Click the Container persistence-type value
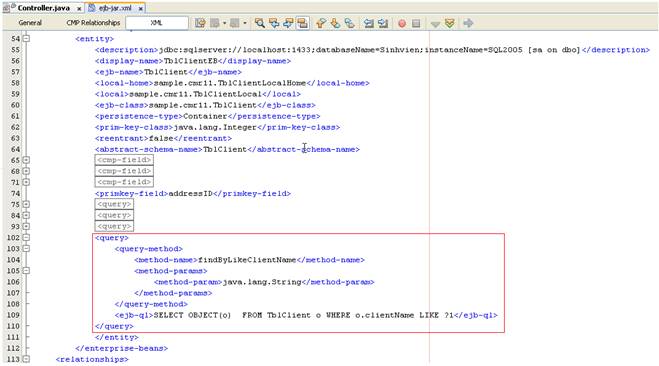 click(205, 116)
